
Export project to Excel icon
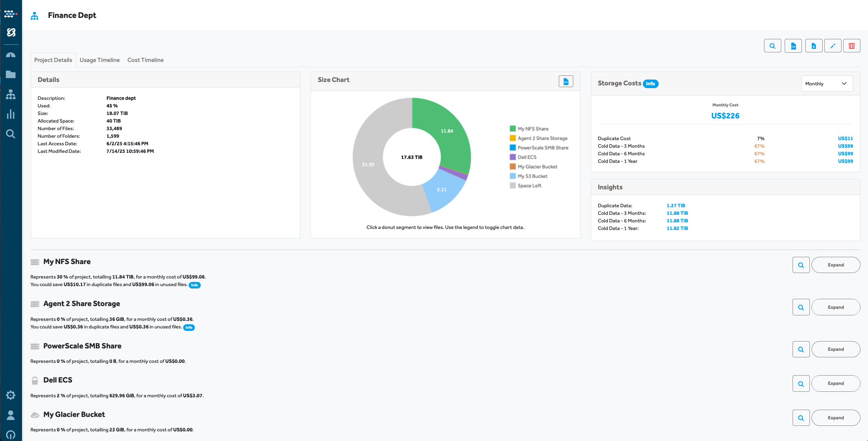click(814, 46)
